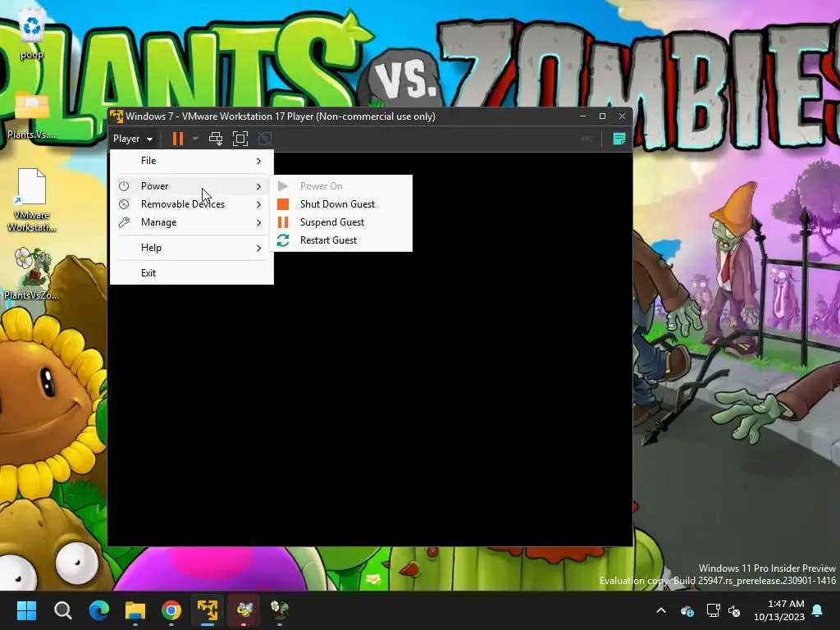Open the Player dropdown menu
Screen dimensions: 840x630
click(132, 139)
